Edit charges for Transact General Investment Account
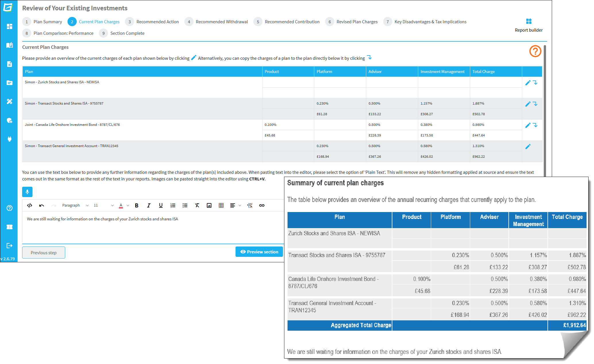The height and width of the screenshot is (364, 594). click(528, 147)
